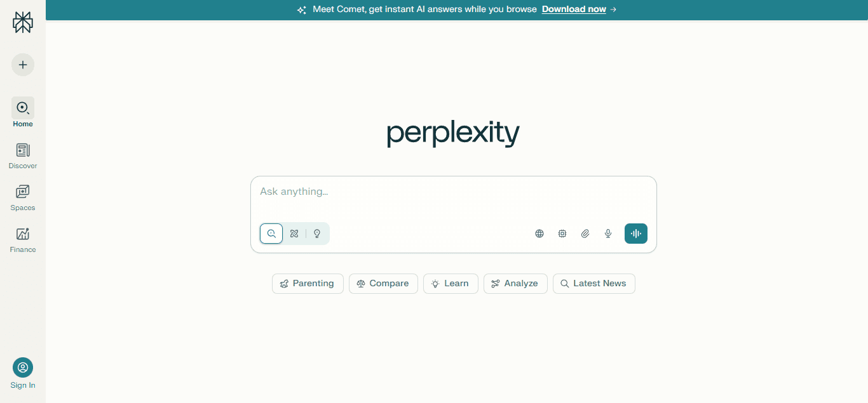This screenshot has width=868, height=403.
Task: Click the Perplexity logo
Action: (22, 22)
